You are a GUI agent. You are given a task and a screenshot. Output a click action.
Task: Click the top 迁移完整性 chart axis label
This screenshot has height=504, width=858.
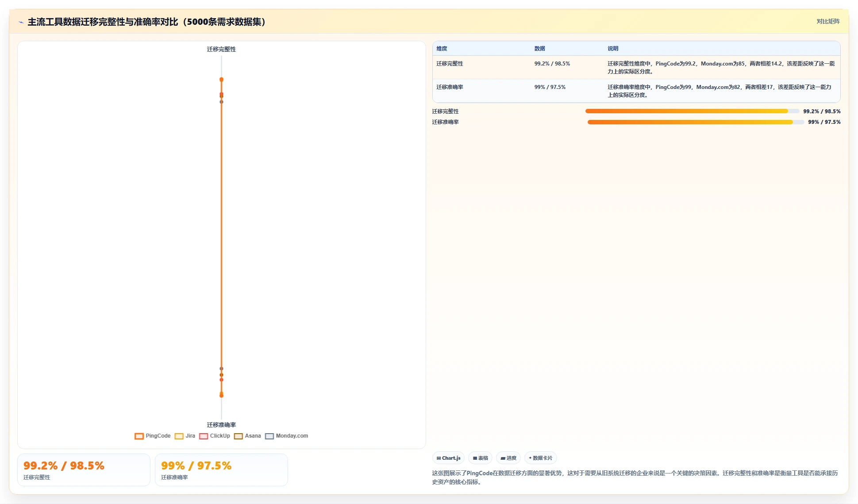pos(221,49)
